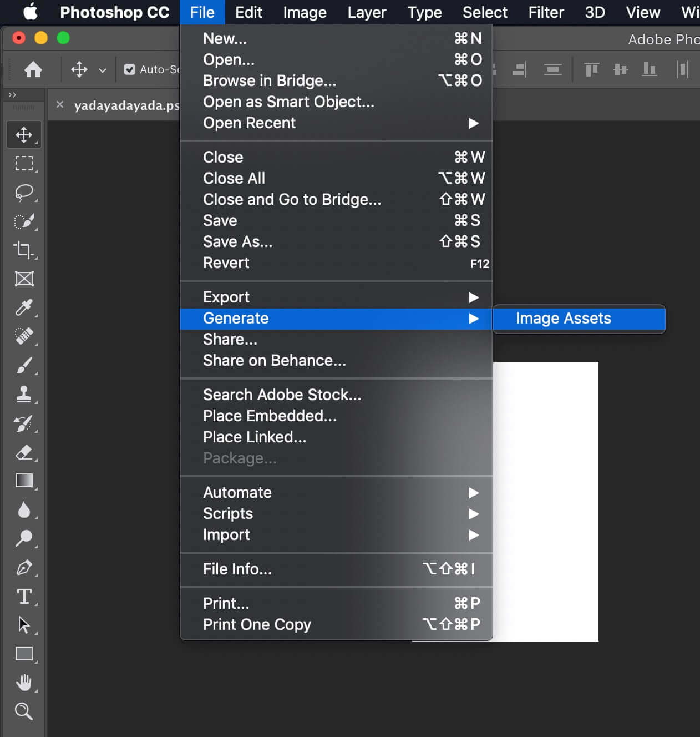Select the Move tool

pos(24,134)
